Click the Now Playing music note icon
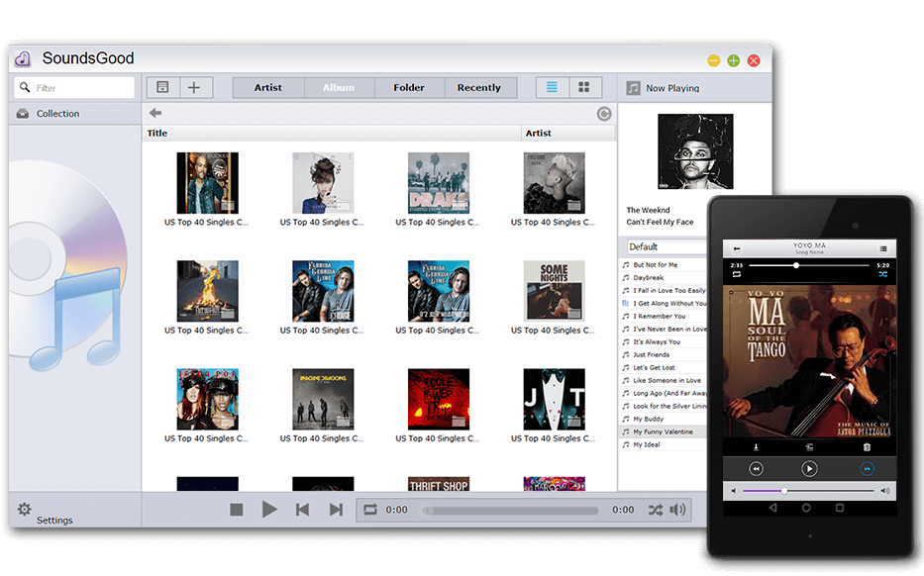 (634, 88)
